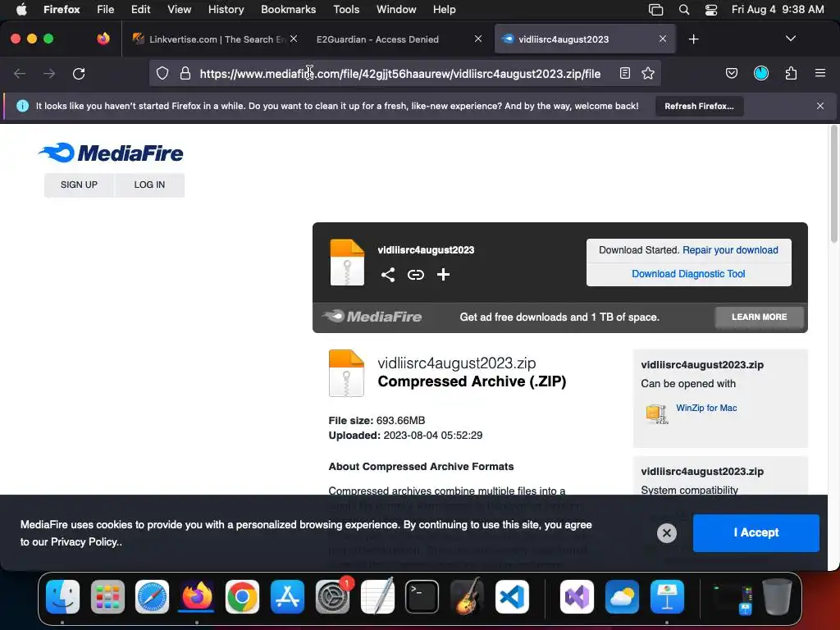
Task: Open the History menu
Action: [x=226, y=9]
